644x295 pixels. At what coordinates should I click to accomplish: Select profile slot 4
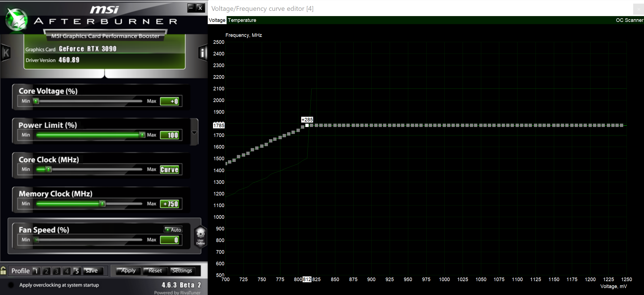67,271
